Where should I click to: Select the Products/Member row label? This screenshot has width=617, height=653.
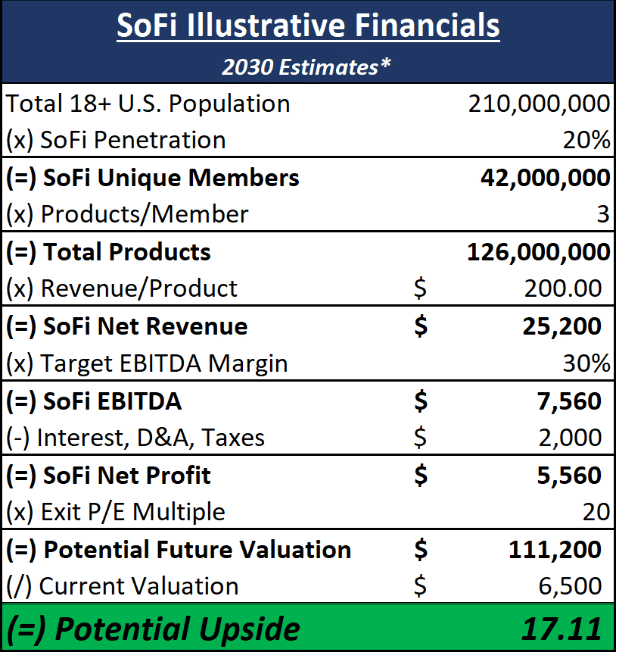pyautogui.click(x=128, y=214)
